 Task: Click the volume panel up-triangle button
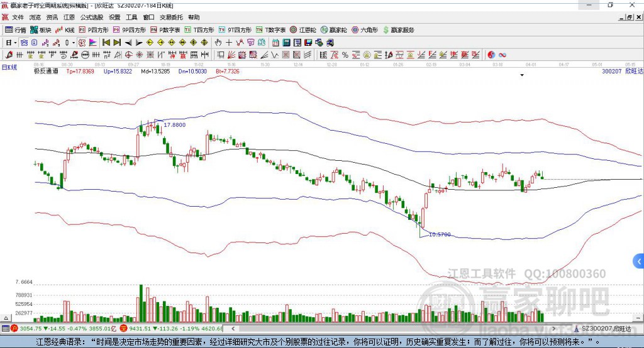[6, 318]
